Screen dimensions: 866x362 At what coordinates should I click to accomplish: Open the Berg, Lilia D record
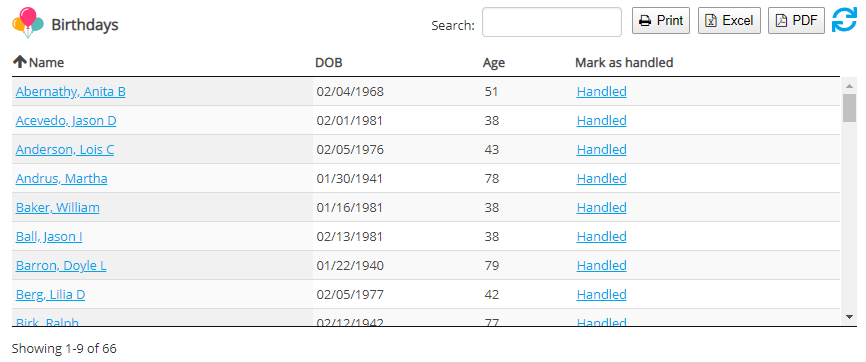50,295
